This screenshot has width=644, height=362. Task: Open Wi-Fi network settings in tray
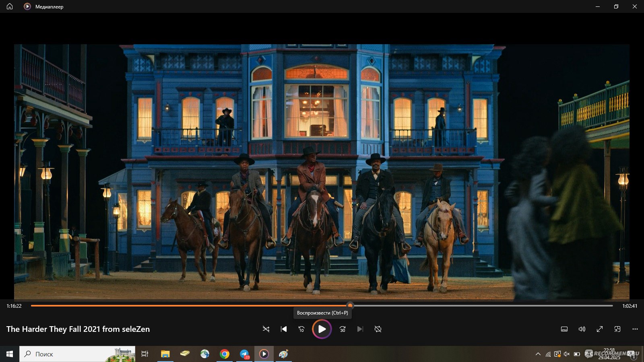(x=548, y=354)
